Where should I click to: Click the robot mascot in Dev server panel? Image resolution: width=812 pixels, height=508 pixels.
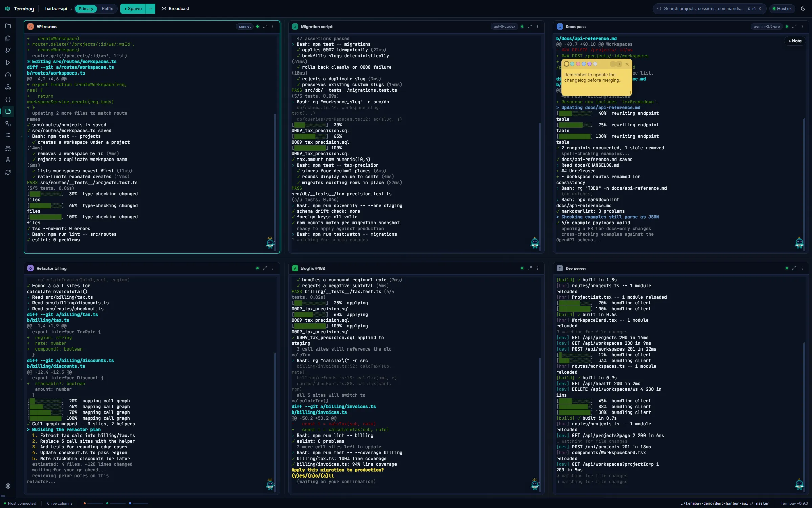(x=799, y=484)
